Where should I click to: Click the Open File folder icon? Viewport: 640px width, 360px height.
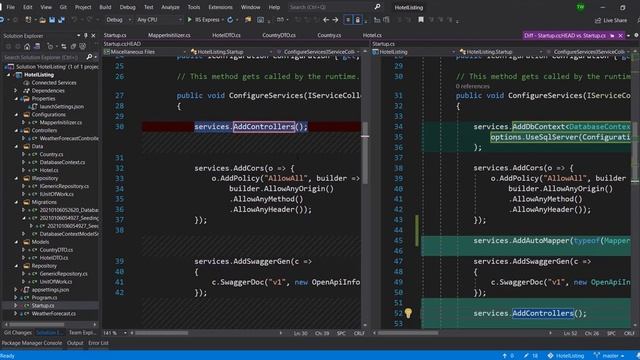tap(42, 20)
